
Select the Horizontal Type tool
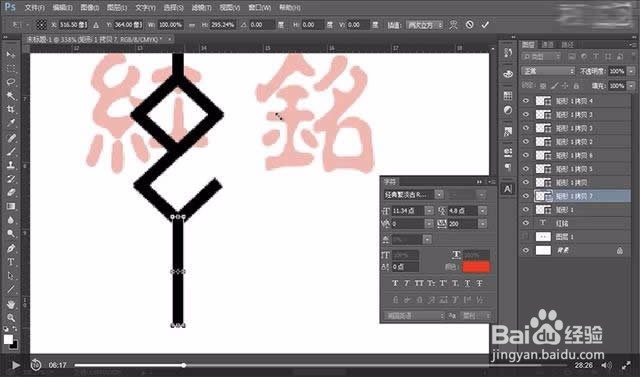tap(11, 262)
